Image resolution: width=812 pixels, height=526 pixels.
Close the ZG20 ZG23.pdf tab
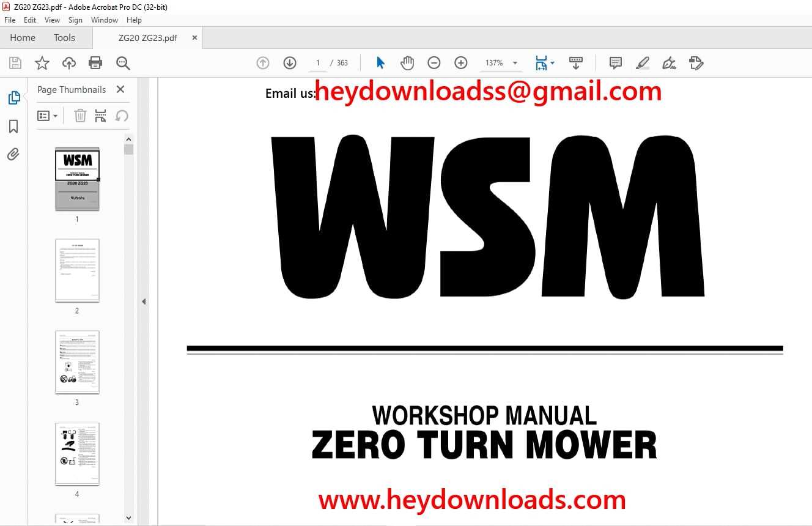(x=194, y=38)
